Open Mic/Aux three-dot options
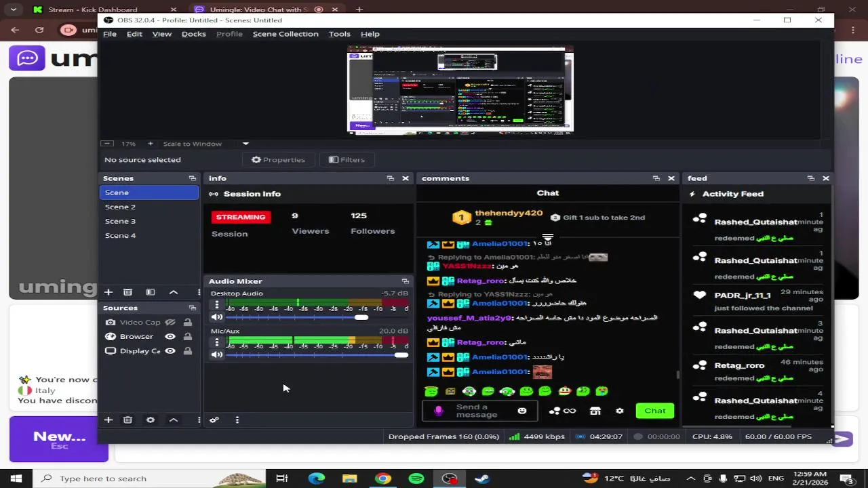The image size is (868, 488). [x=217, y=342]
